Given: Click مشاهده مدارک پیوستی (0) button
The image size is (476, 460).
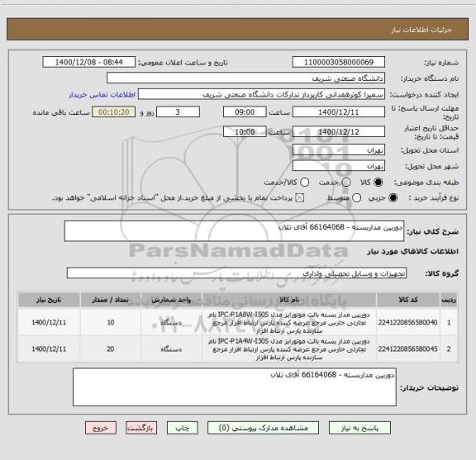Looking at the screenshot, I should pyautogui.click(x=263, y=428).
